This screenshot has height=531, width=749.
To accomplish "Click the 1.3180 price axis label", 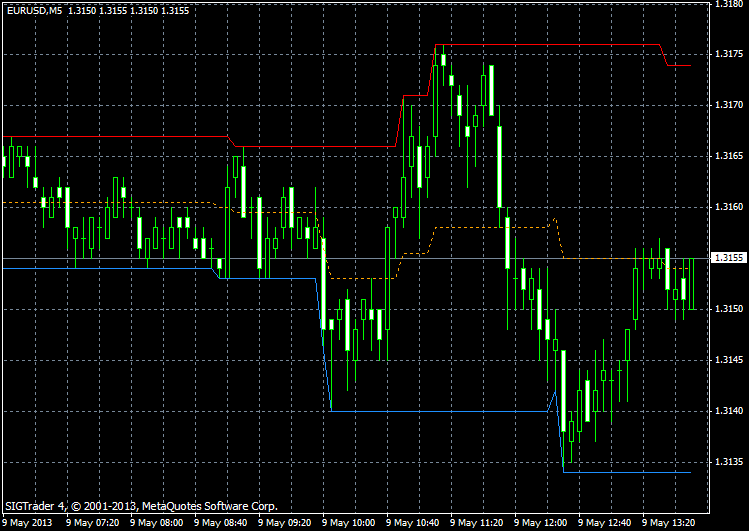I will (729, 4).
